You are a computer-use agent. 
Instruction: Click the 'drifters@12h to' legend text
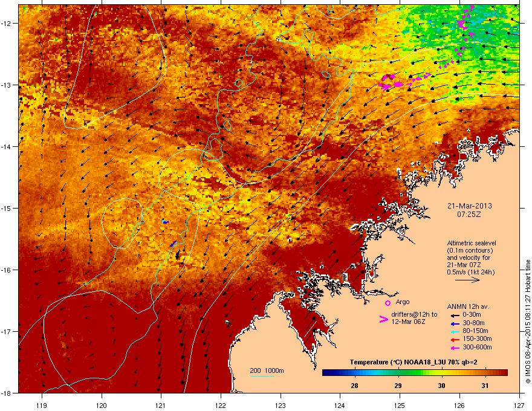point(414,315)
